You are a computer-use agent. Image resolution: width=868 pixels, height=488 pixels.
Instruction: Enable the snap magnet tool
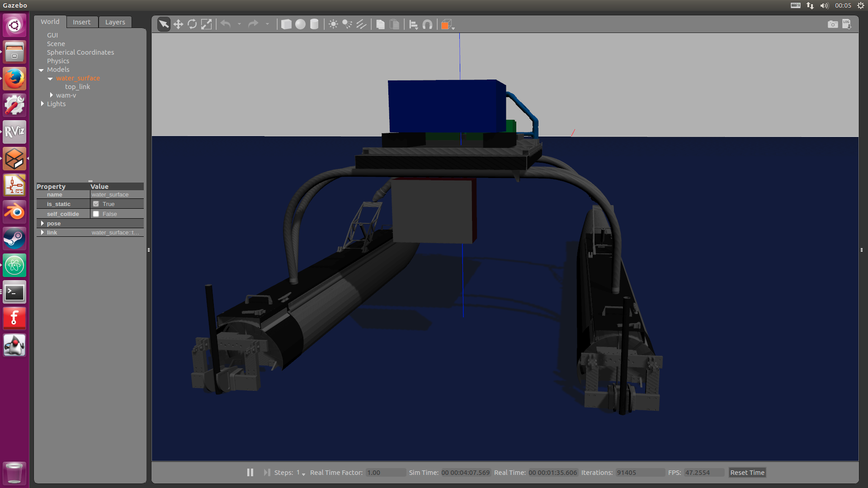click(x=427, y=24)
